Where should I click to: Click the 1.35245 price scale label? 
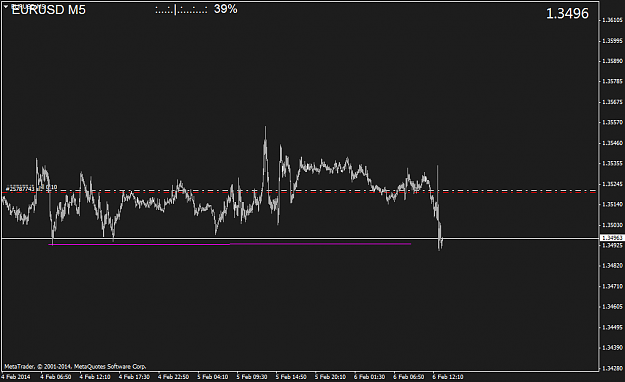[x=612, y=184]
